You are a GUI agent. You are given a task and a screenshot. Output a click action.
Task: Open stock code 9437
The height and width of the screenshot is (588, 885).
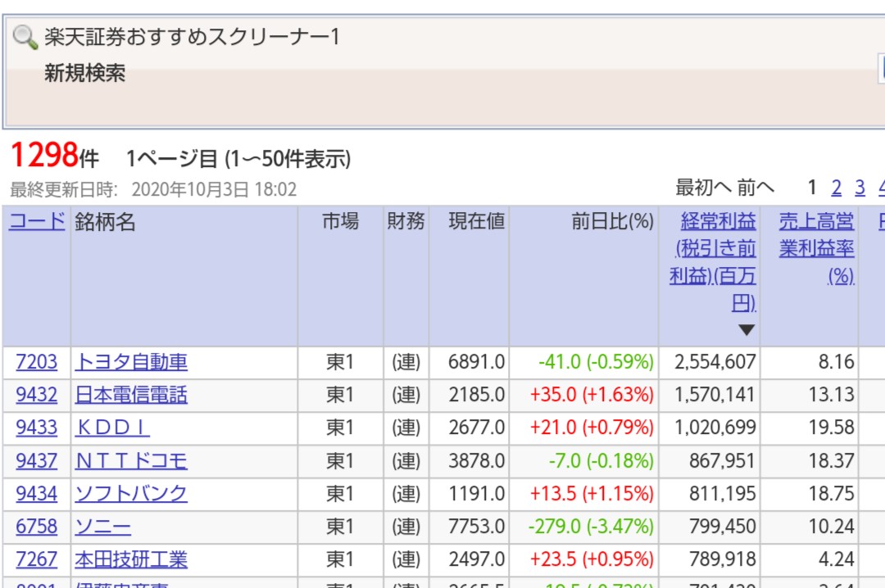[x=37, y=460]
